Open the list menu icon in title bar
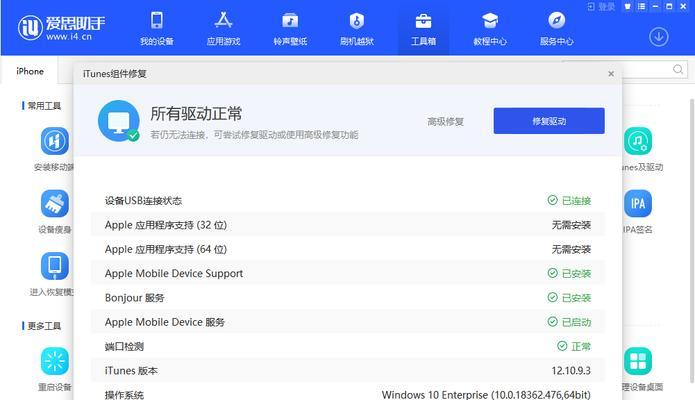Viewport: 695px width, 400px height. click(x=641, y=6)
